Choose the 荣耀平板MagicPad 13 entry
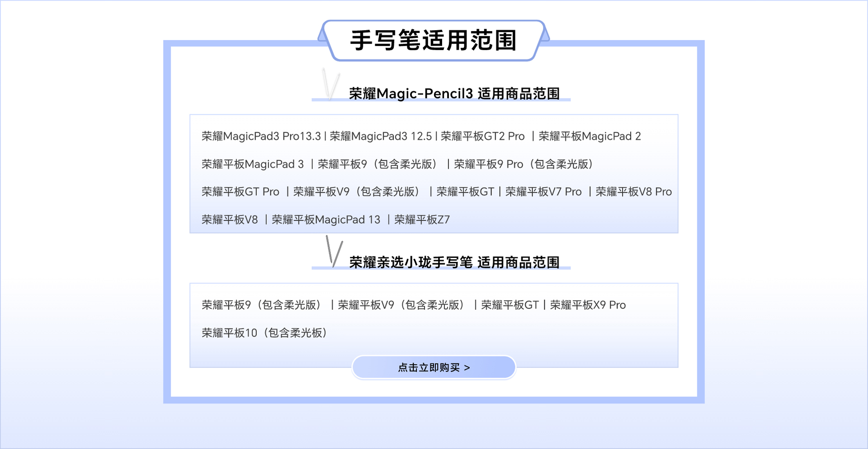 click(326, 220)
